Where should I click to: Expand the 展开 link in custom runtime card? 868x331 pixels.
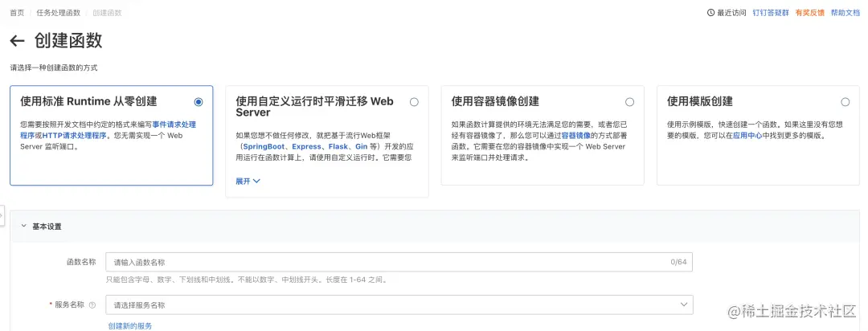pos(248,181)
